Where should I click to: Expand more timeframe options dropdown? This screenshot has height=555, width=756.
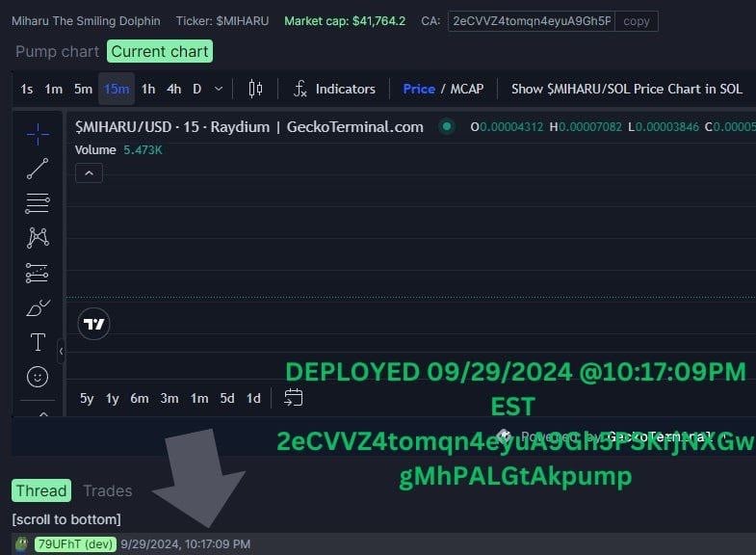point(219,90)
